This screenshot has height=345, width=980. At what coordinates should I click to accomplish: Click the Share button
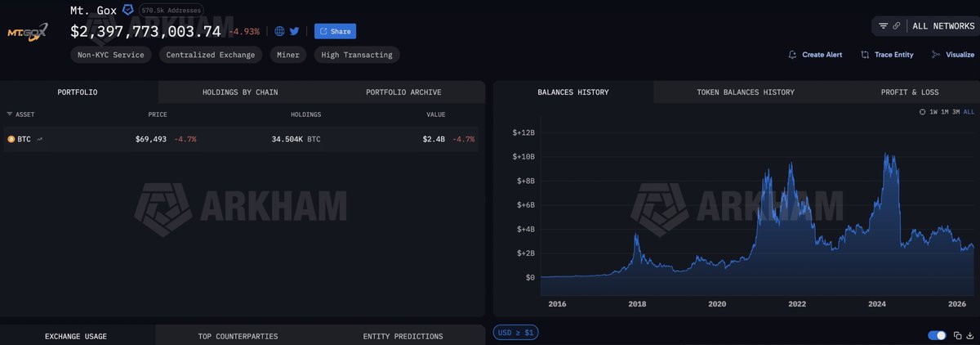coord(335,31)
